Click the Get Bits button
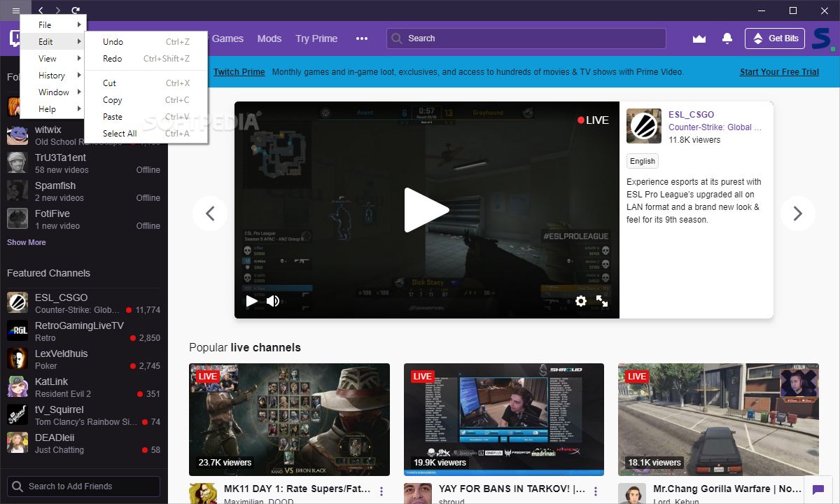840x504 pixels. [x=775, y=38]
